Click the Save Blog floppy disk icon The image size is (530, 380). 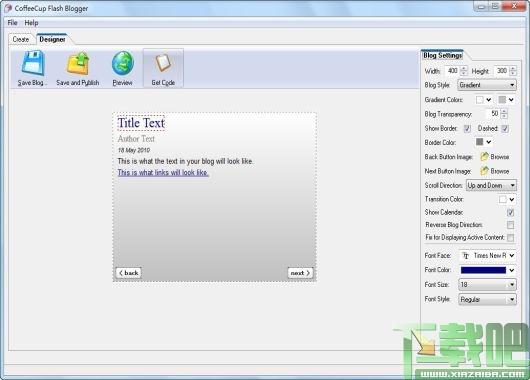pos(33,63)
